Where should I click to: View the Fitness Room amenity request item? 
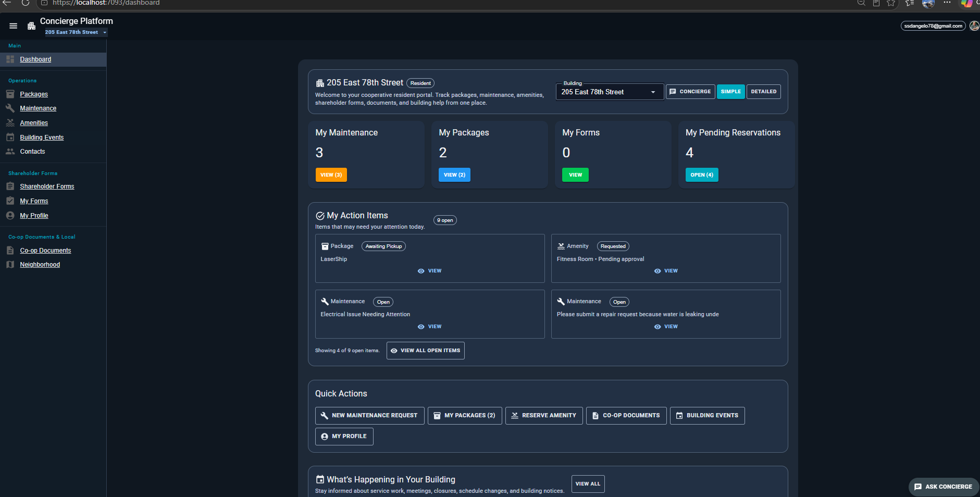(666, 271)
